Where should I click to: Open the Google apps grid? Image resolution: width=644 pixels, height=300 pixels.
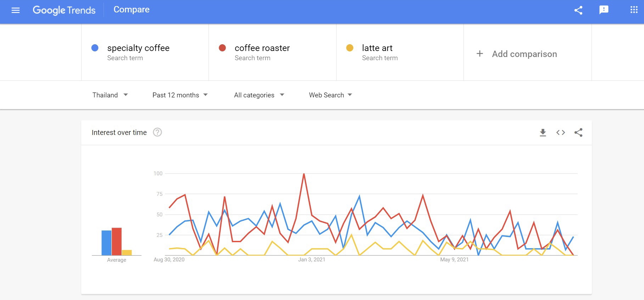tap(634, 10)
